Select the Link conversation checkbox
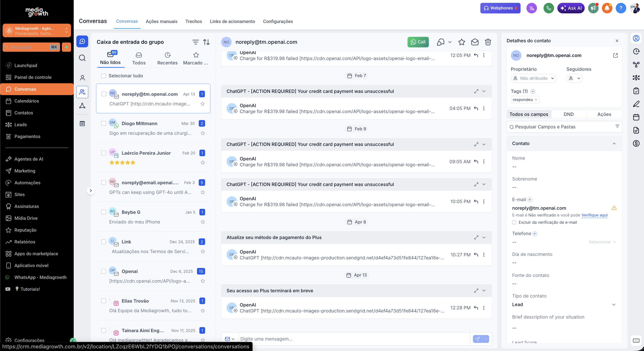644x351 pixels. (x=104, y=242)
